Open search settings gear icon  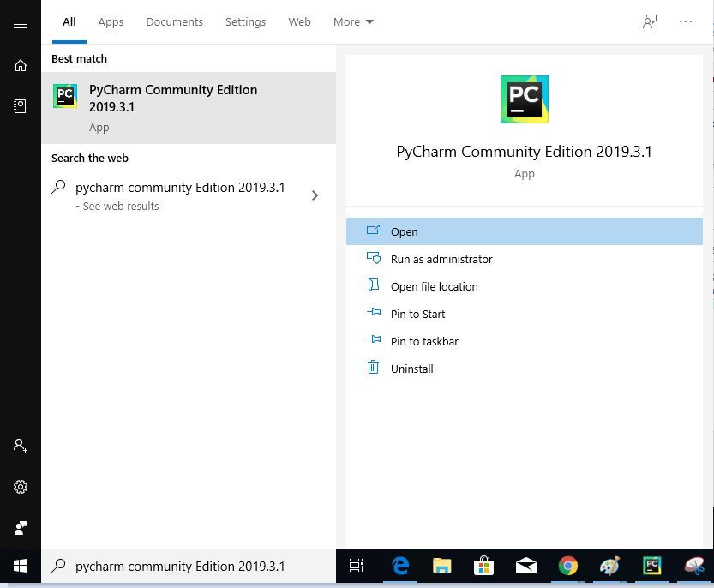pos(20,487)
